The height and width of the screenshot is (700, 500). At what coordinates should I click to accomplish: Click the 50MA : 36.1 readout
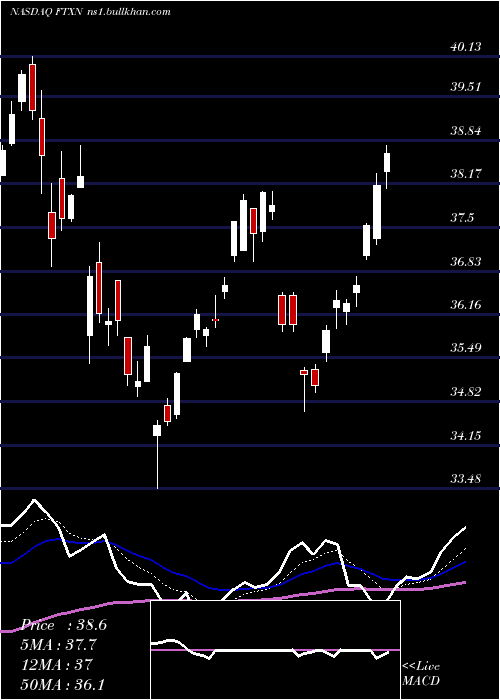pyautogui.click(x=62, y=683)
